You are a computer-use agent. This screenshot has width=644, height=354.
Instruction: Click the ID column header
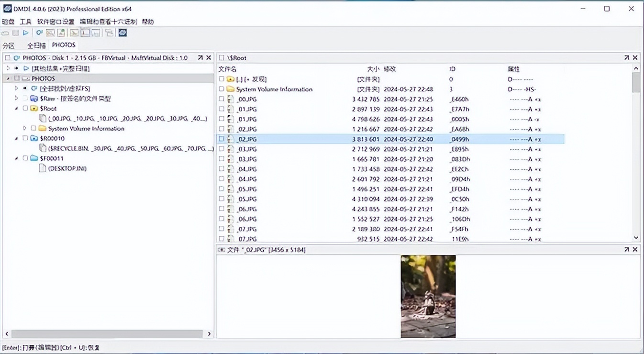pyautogui.click(x=452, y=69)
